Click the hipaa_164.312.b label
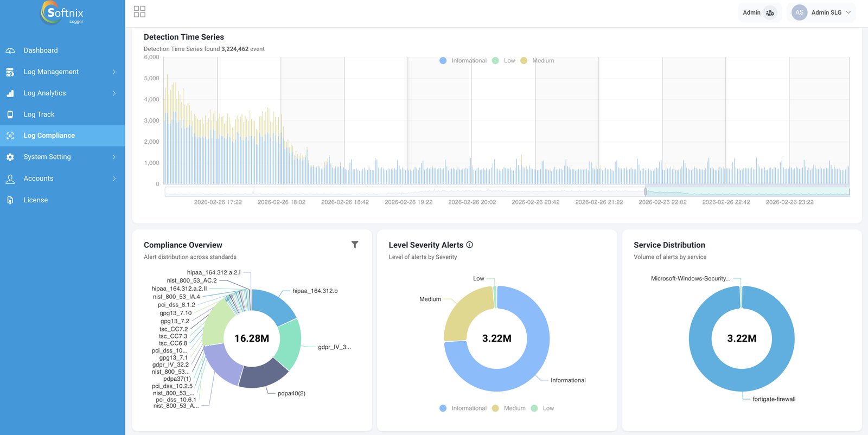 coord(315,291)
